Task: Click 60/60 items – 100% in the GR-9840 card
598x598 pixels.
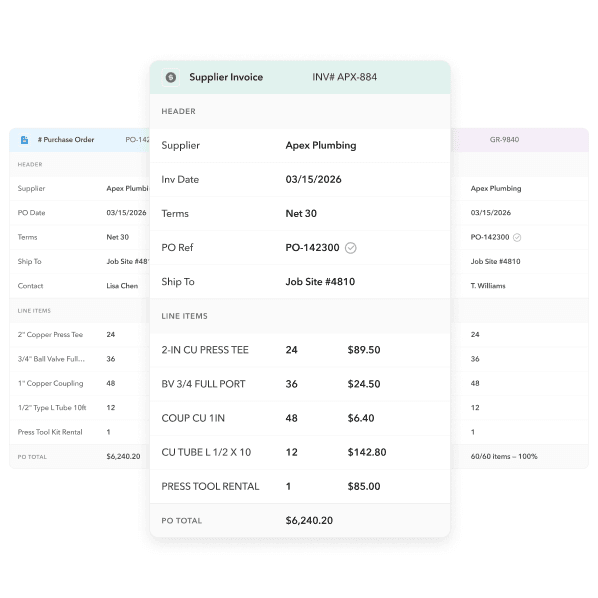Action: (504, 457)
